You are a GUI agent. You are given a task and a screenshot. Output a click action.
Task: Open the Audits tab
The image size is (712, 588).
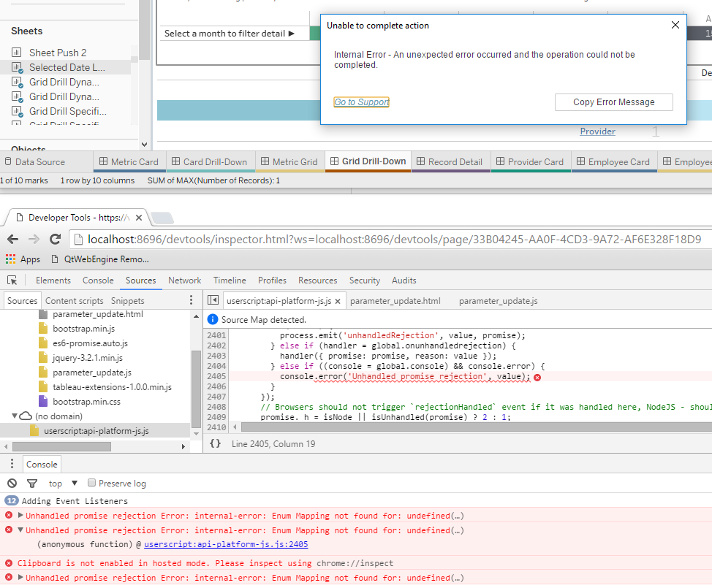pyautogui.click(x=404, y=280)
